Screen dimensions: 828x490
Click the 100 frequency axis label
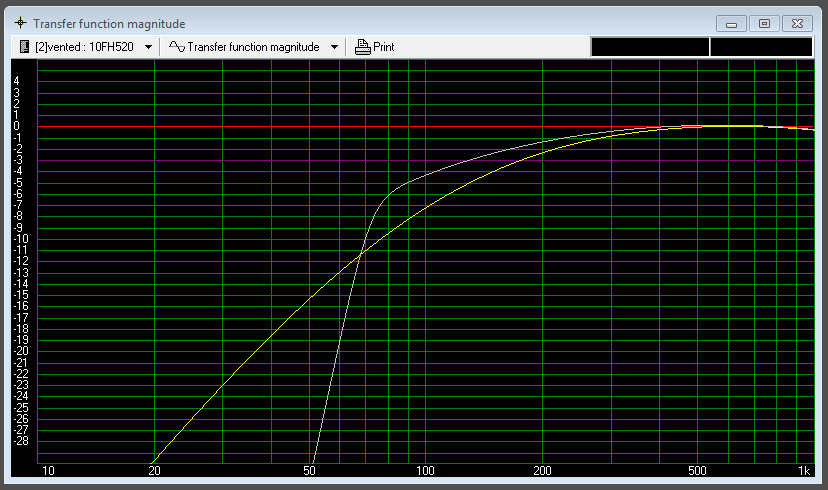point(425,470)
